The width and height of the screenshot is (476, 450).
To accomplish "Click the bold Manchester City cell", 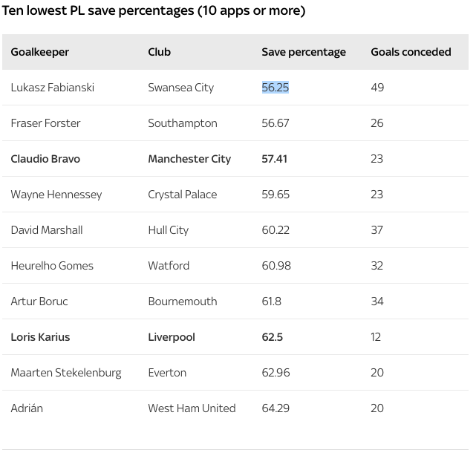I will click(x=189, y=159).
